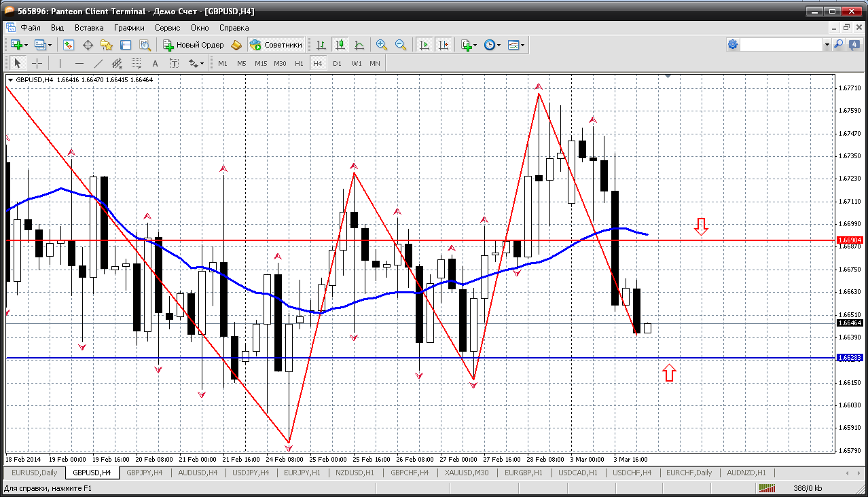Open the Terminal panel icon
The width and height of the screenshot is (868, 497).
(126, 45)
